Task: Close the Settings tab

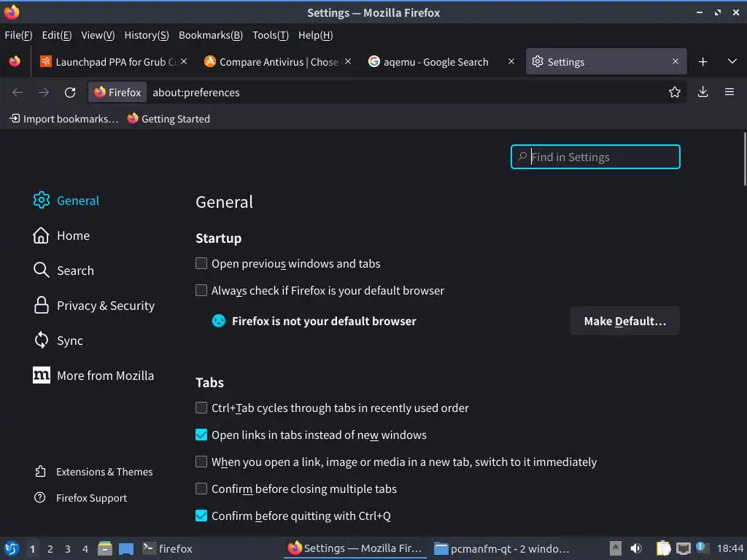Action: point(675,61)
